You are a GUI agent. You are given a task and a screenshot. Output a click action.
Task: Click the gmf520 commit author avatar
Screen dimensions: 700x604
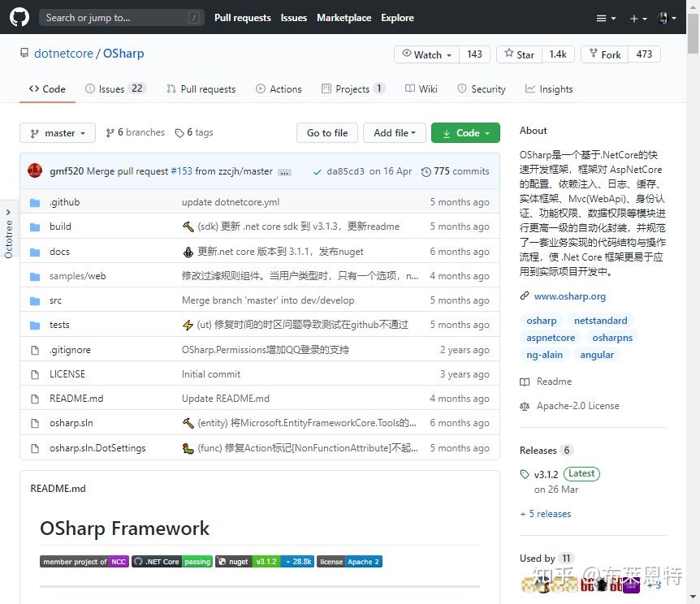pos(33,170)
